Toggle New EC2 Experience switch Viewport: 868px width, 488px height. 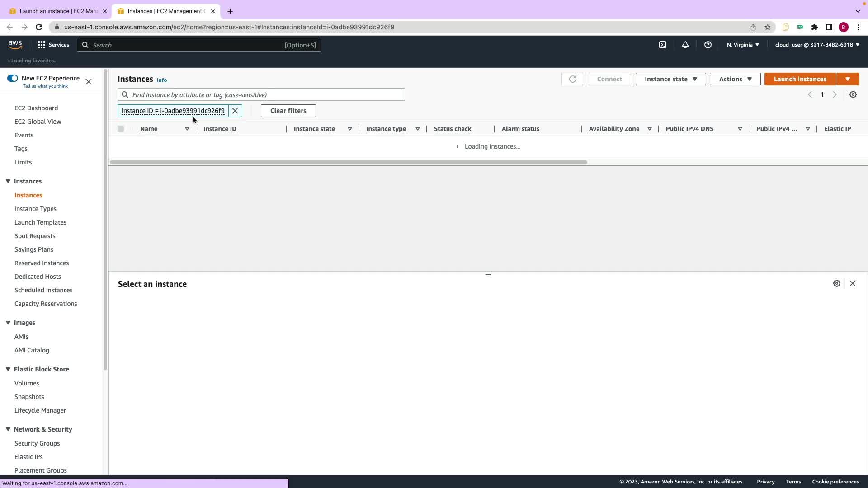coord(13,78)
